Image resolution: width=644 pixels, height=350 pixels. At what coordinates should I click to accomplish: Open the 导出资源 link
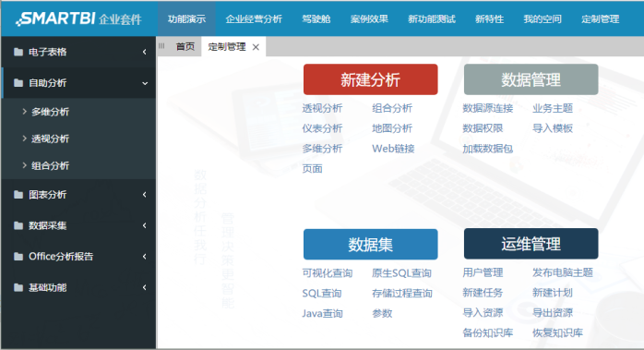tap(553, 312)
